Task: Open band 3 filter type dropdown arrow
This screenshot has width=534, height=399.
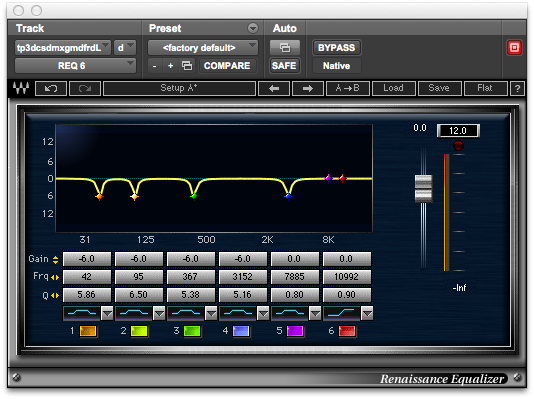Action: click(211, 313)
